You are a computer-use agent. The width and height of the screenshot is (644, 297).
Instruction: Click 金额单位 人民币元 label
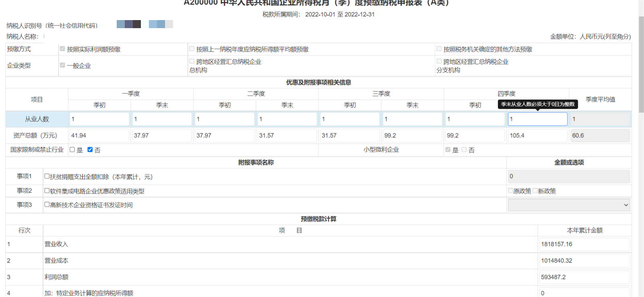[x=590, y=37]
